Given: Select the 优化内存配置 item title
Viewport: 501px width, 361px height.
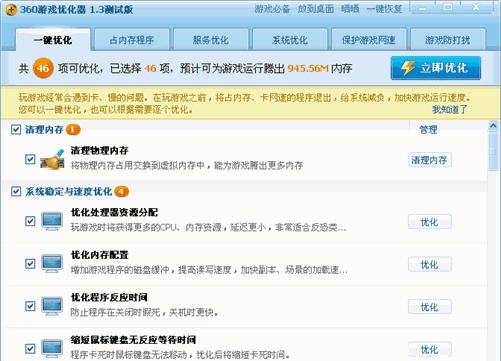Looking at the screenshot, I should pyautogui.click(x=99, y=255).
